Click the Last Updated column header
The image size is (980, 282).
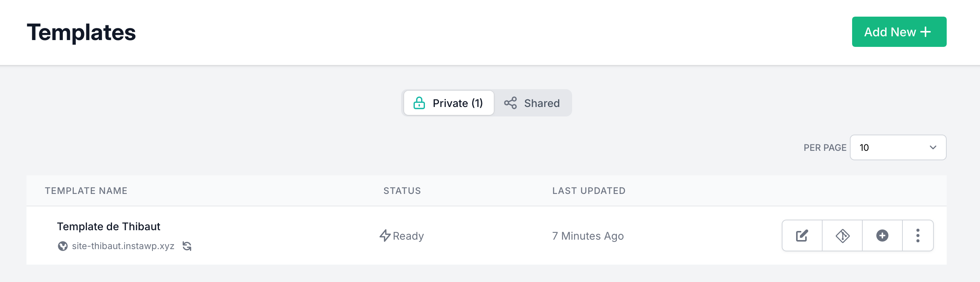pos(588,191)
